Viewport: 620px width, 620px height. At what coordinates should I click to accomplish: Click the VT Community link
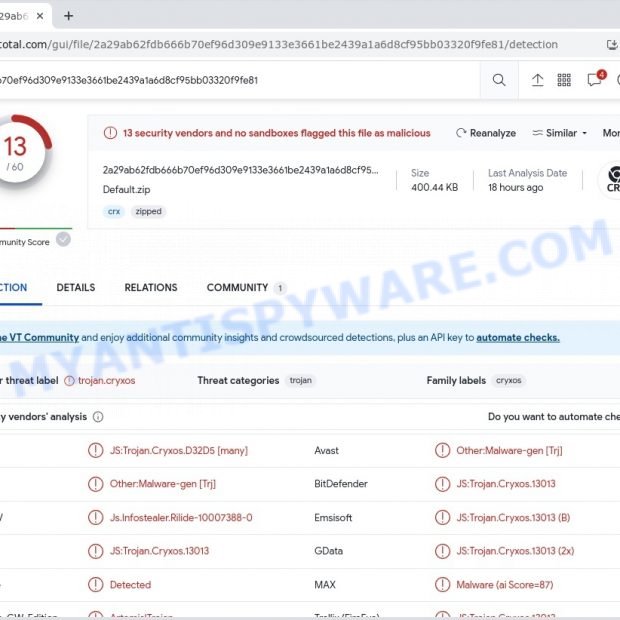38,338
